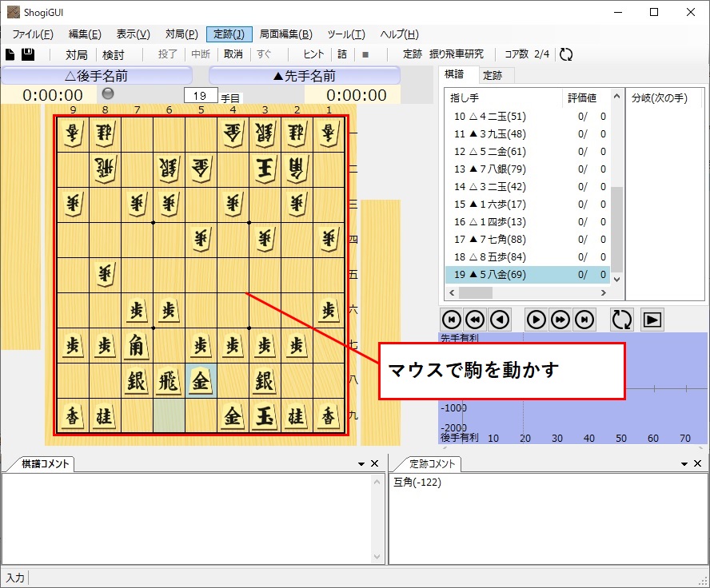Image resolution: width=710 pixels, height=588 pixels.
Task: Select the black 角 bishop on 7七
Action: 136,346
